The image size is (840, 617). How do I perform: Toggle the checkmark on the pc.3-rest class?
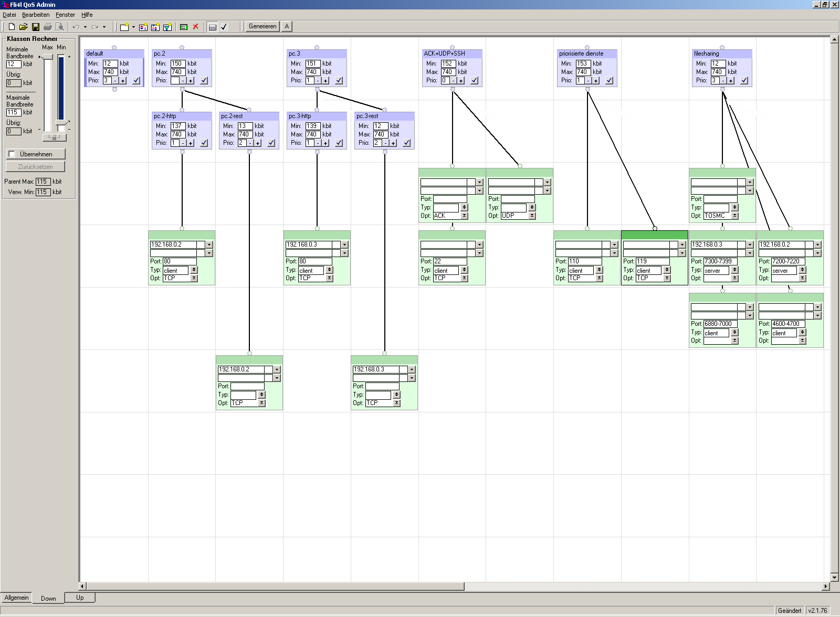pyautogui.click(x=407, y=143)
